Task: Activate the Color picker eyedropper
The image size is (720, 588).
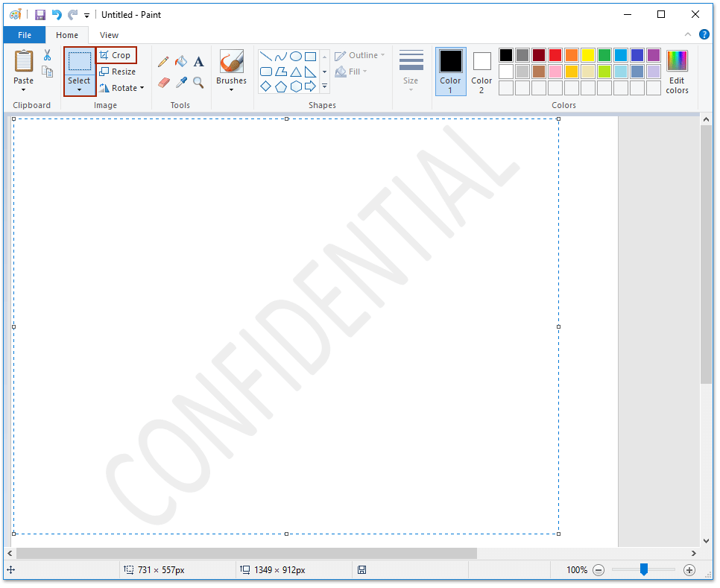Action: [x=181, y=82]
